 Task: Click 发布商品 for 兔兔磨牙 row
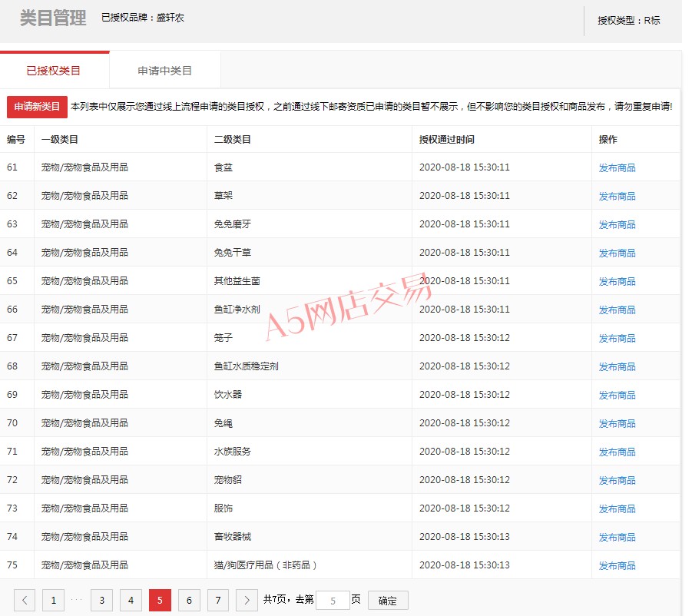617,224
